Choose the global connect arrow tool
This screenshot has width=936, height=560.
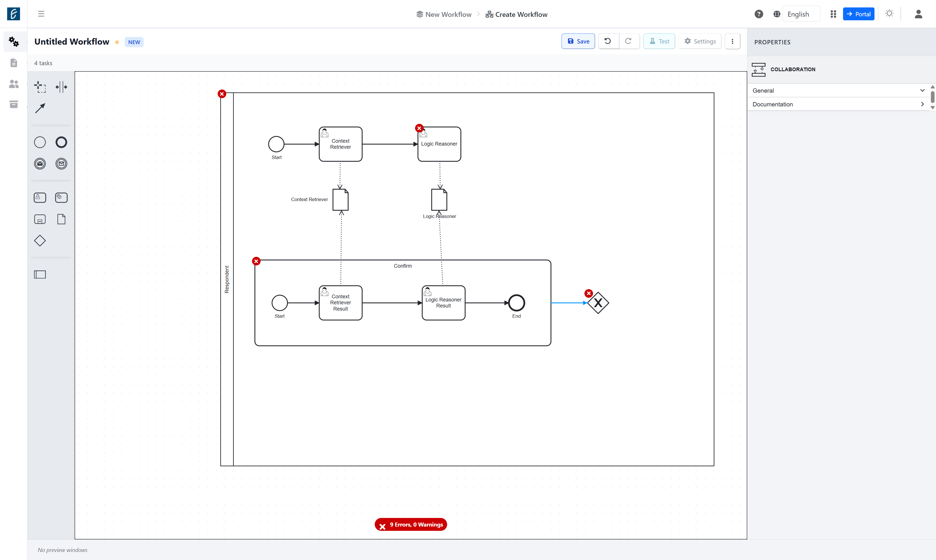point(40,108)
